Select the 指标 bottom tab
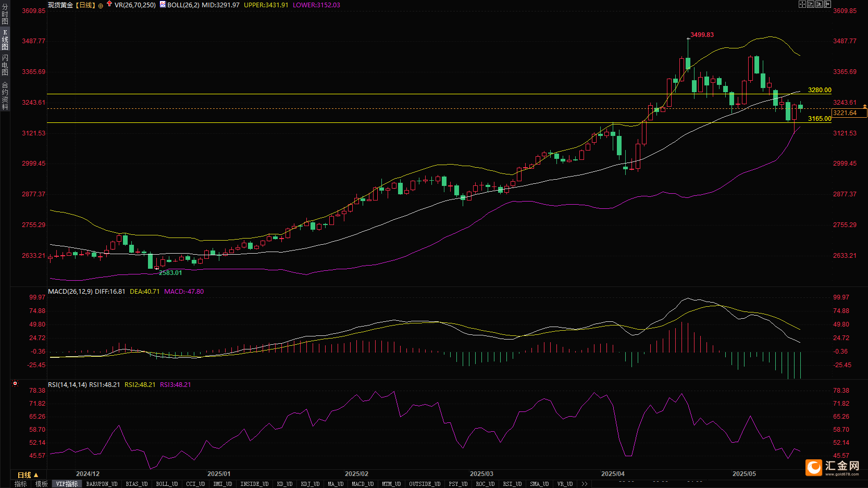This screenshot has width=868, height=488. [x=21, y=484]
